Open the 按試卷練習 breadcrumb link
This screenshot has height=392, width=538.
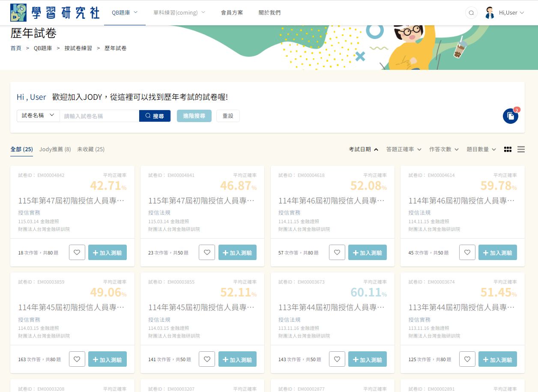[x=78, y=48]
